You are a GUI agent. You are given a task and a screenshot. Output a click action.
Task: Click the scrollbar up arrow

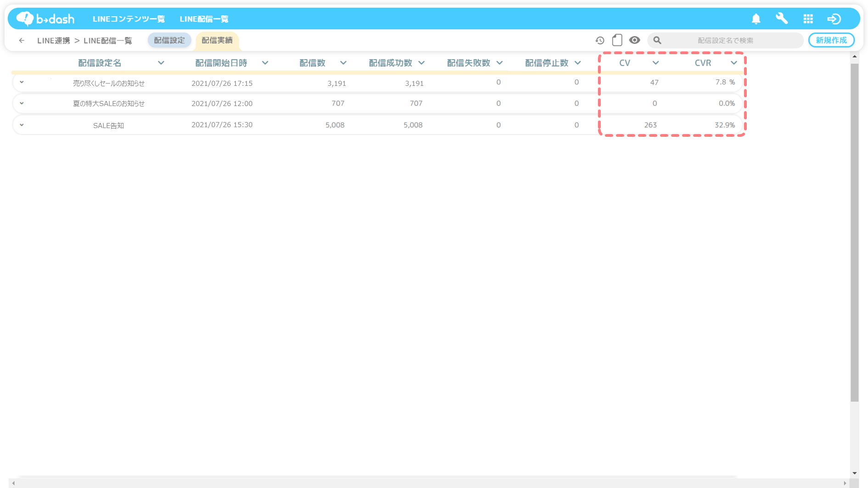click(854, 56)
